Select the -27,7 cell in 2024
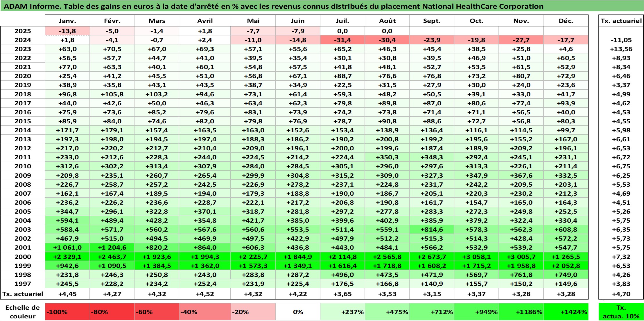This screenshot has height=321, width=644. tap(521, 40)
